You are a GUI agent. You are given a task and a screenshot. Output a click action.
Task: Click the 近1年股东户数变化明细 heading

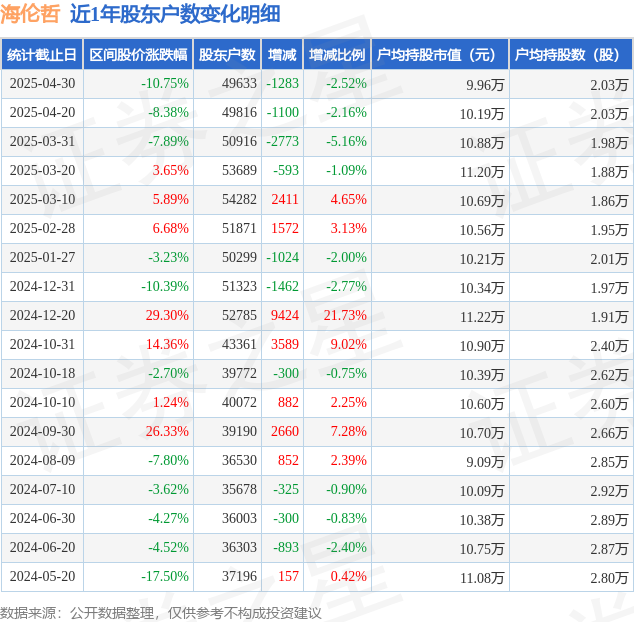tap(175, 14)
